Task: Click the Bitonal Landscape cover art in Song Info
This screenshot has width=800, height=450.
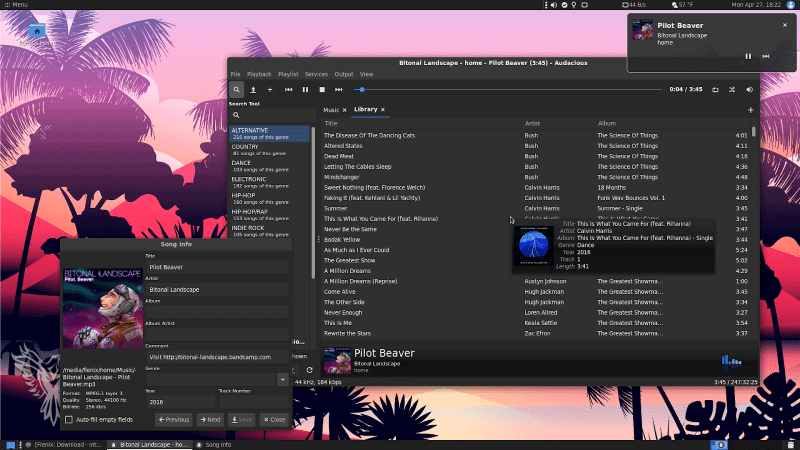Action: coord(103,309)
